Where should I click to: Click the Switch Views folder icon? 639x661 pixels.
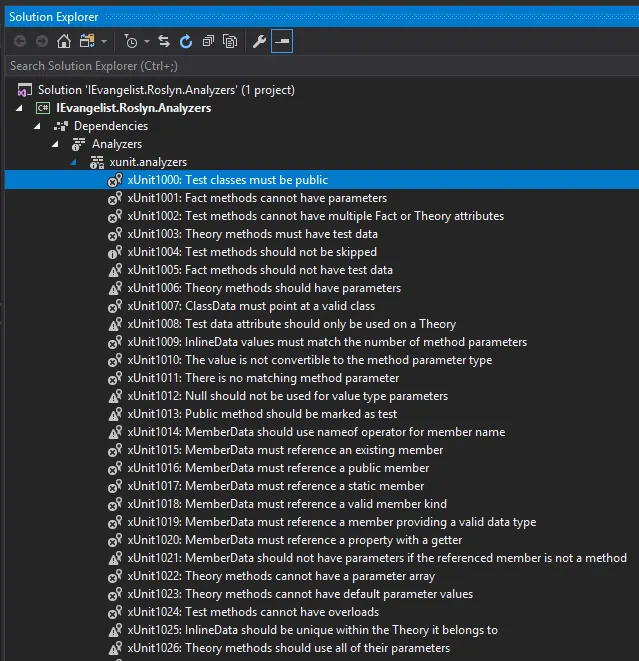pyautogui.click(x=86, y=41)
